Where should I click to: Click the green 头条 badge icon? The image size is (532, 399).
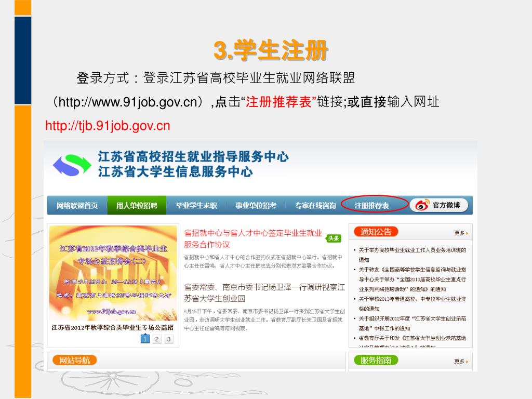click(334, 238)
